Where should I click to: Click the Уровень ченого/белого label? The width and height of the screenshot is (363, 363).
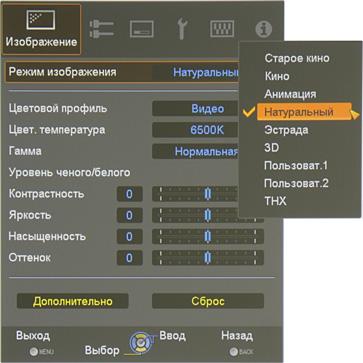69,173
